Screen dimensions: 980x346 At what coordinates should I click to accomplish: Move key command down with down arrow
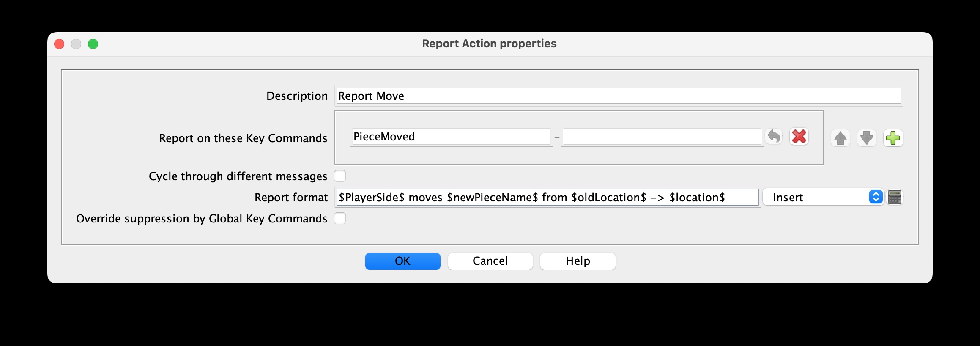coord(867,138)
